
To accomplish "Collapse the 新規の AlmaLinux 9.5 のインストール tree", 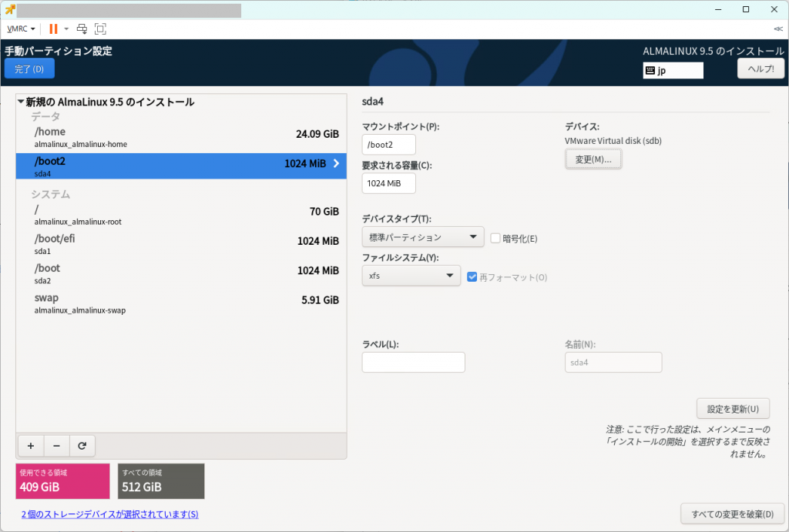I will click(21, 102).
